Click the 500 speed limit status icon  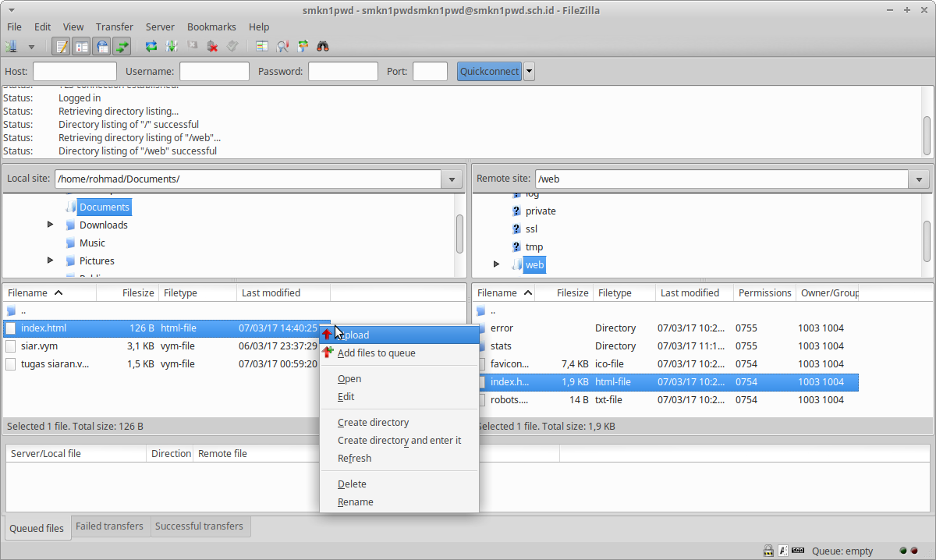click(x=799, y=551)
